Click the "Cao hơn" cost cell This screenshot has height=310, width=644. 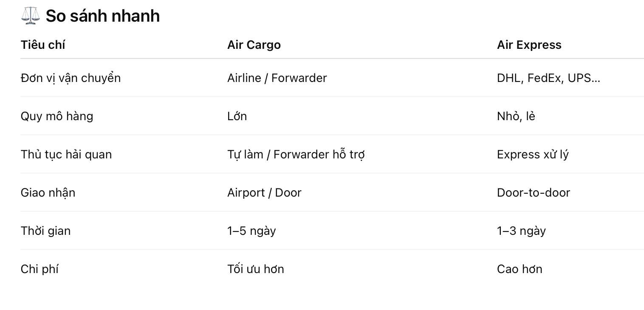click(x=520, y=269)
